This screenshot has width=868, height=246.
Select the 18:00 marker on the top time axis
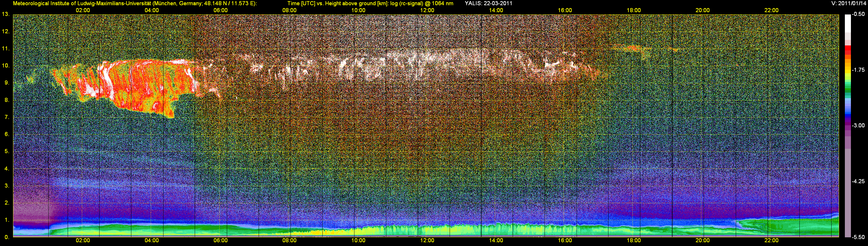click(633, 10)
